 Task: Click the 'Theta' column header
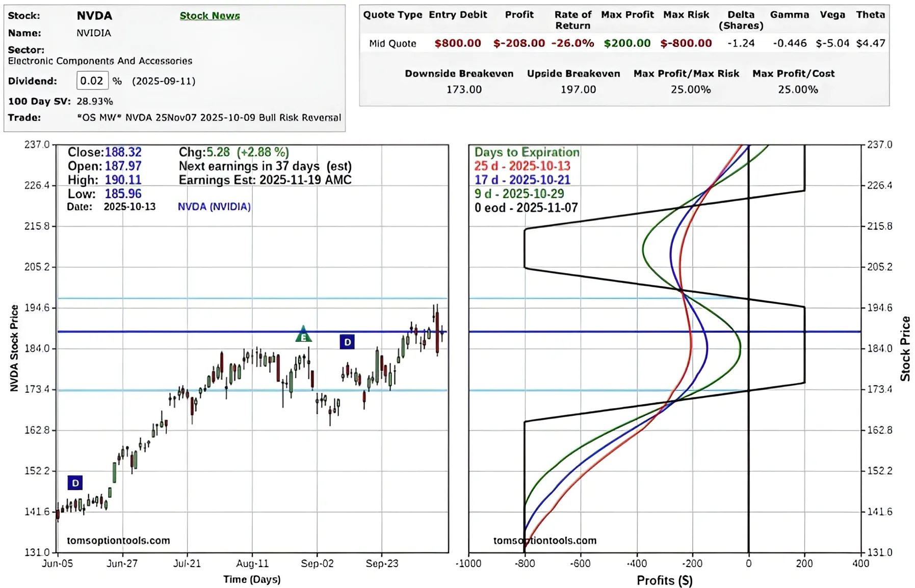[871, 15]
